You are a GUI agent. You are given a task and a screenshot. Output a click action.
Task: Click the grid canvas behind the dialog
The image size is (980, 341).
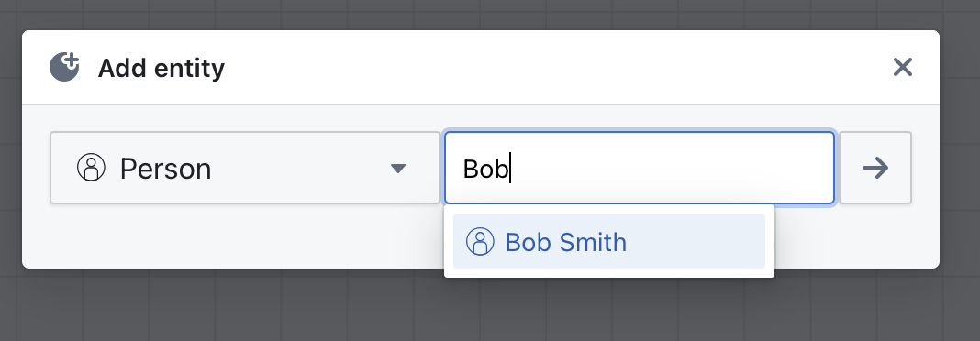pyautogui.click(x=487, y=309)
